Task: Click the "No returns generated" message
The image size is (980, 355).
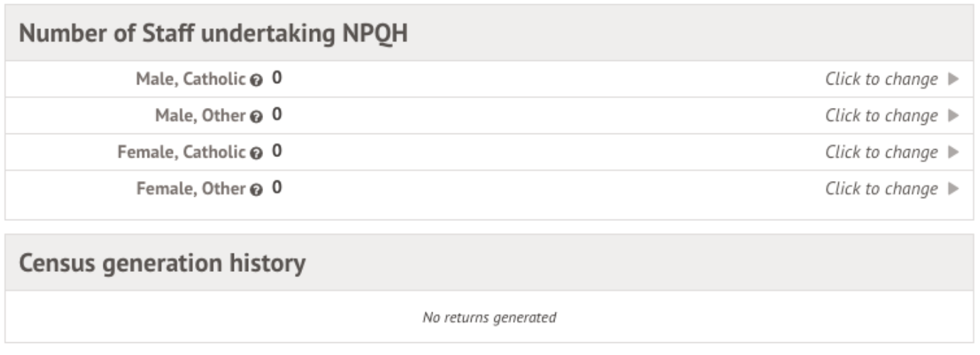Action: coord(489,317)
